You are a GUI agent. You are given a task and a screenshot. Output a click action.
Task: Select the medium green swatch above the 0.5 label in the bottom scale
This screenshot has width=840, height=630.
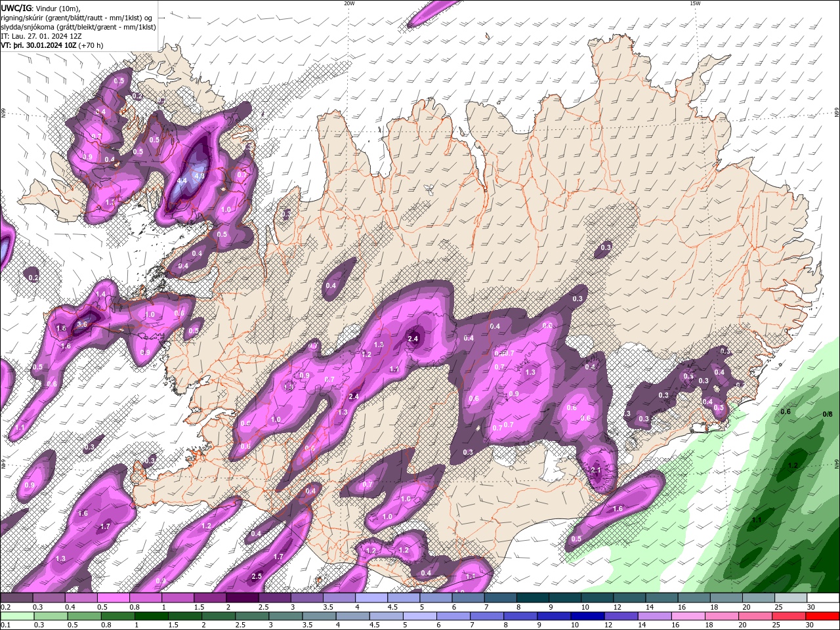pyautogui.click(x=84, y=616)
